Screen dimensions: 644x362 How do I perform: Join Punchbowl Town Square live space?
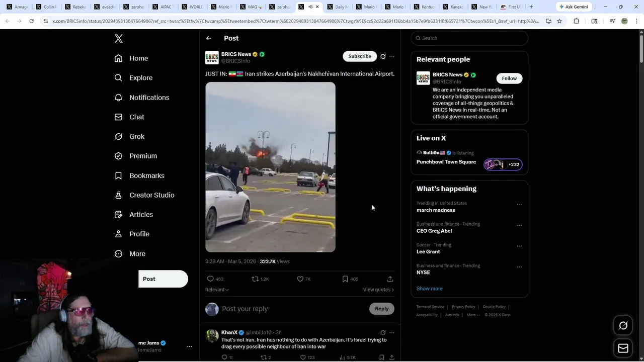[446, 162]
